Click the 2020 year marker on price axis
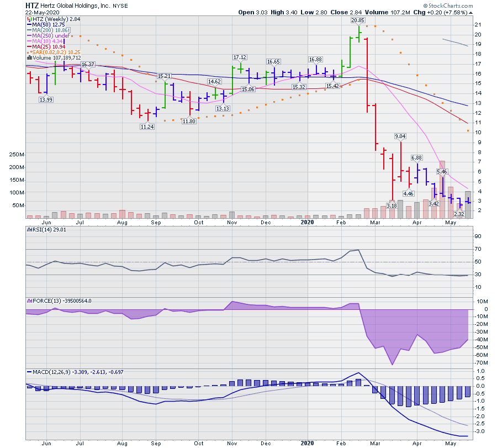Screen dimensions: 497x448 tap(308, 223)
